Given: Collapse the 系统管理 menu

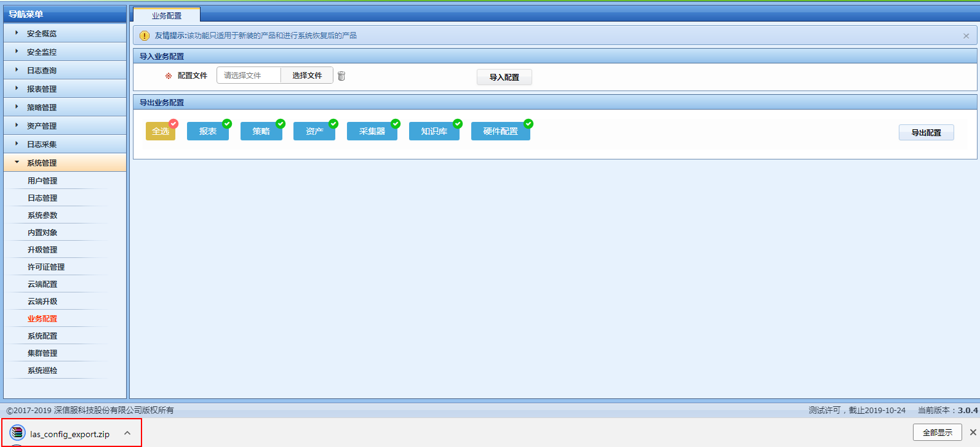Looking at the screenshot, I should coord(65,163).
